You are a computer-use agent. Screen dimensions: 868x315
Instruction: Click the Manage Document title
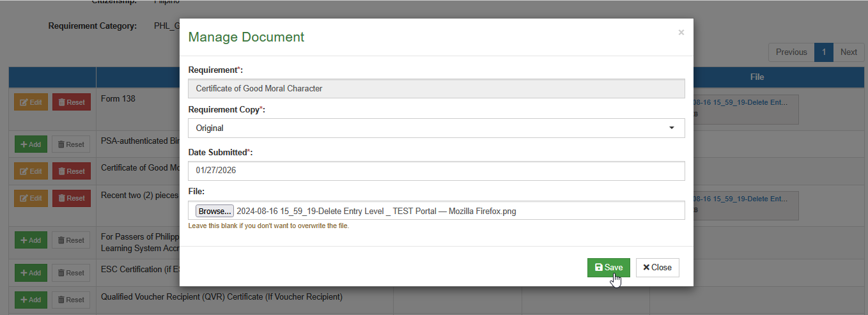tap(246, 37)
